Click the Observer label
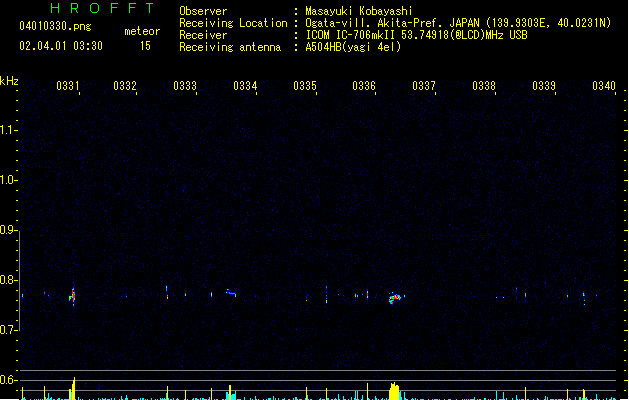Viewport: 629px width, 400px height. click(x=203, y=11)
